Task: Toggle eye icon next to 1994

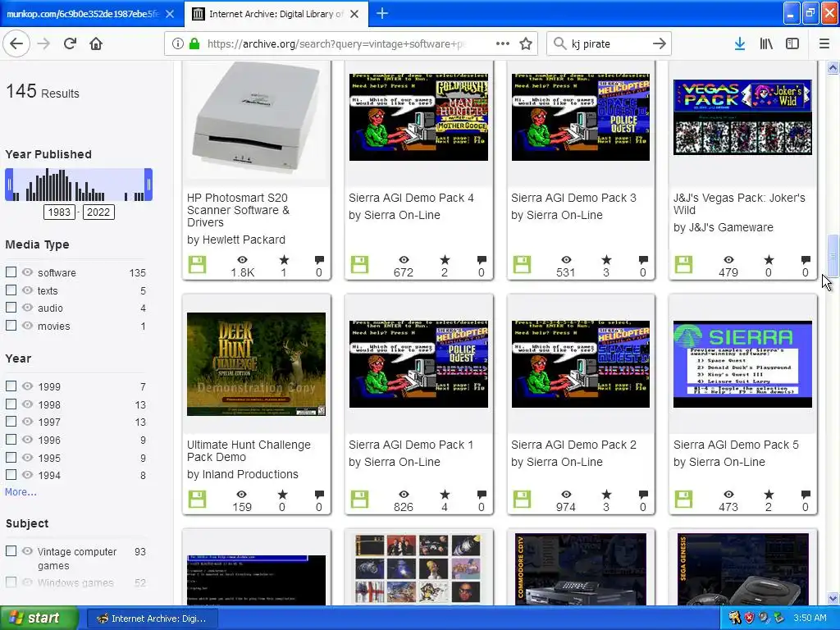Action: click(27, 475)
